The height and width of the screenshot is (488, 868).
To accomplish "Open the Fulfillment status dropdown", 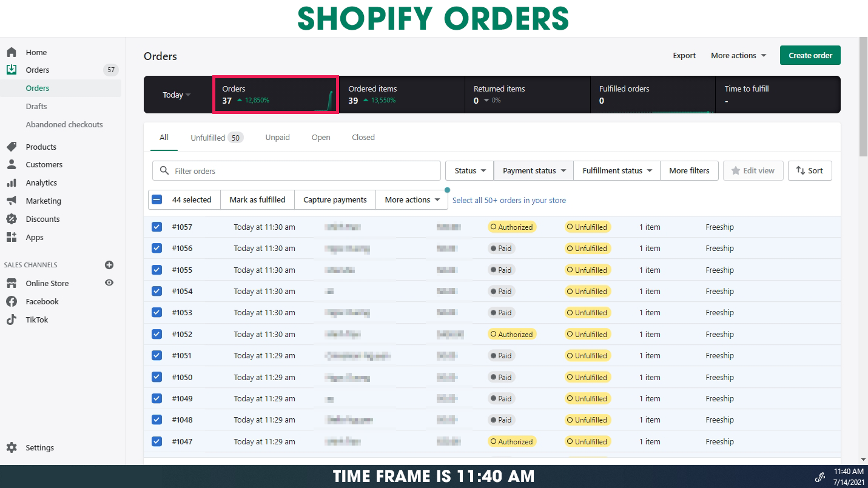I will coord(617,171).
